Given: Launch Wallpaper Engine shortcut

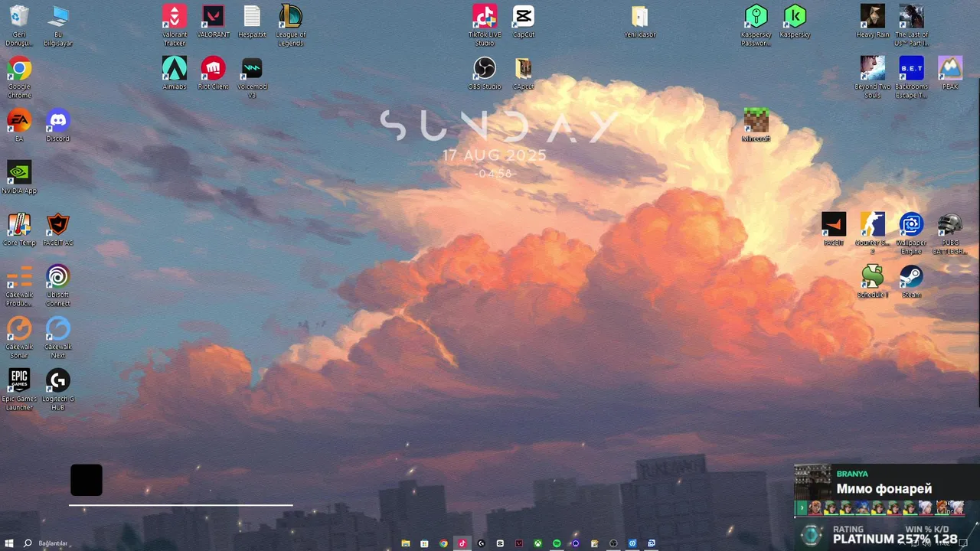Looking at the screenshot, I should (x=911, y=233).
